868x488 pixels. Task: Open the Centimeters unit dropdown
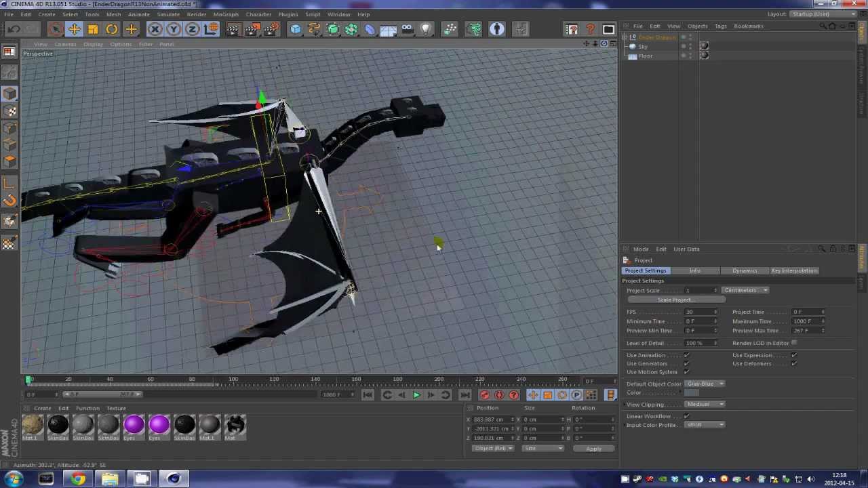tap(745, 290)
